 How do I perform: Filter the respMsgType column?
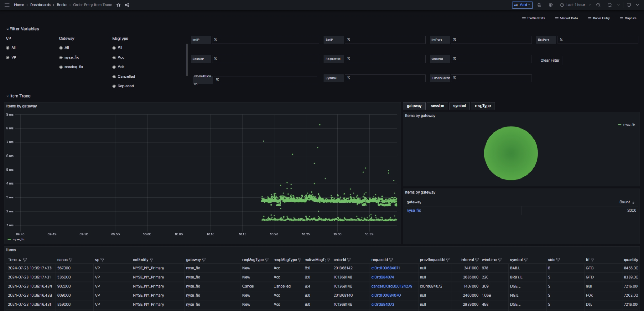tap(300, 260)
